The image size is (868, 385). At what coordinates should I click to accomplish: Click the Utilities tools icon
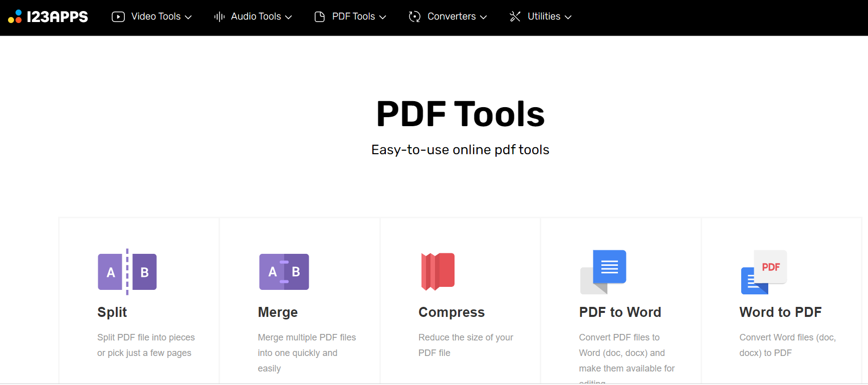pos(515,17)
